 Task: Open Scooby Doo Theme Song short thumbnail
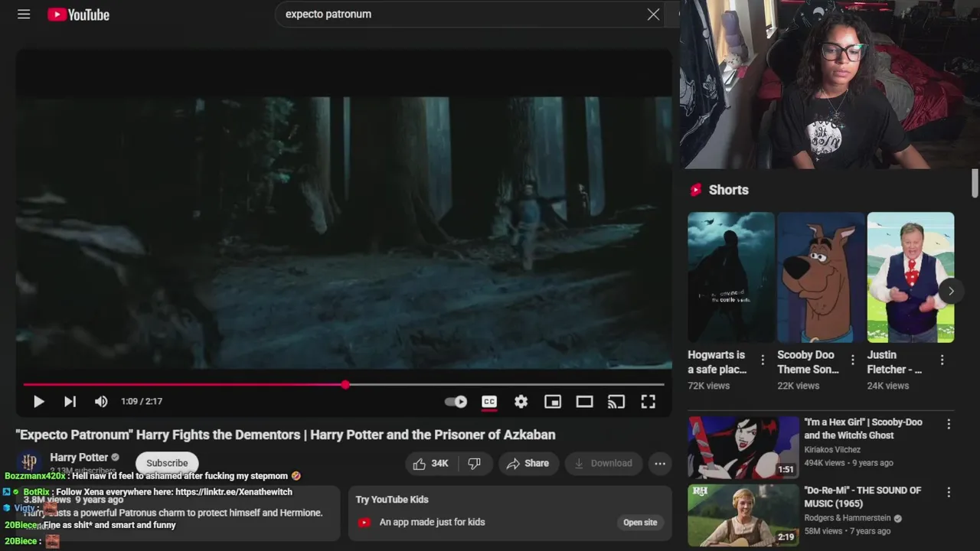tap(821, 277)
